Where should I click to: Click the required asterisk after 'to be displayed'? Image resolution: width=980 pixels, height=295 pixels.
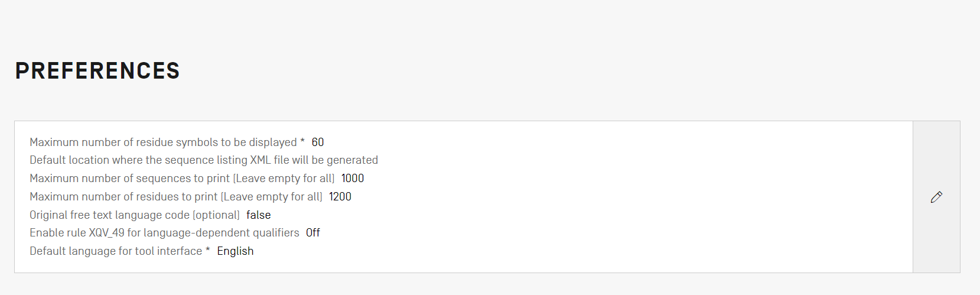302,142
